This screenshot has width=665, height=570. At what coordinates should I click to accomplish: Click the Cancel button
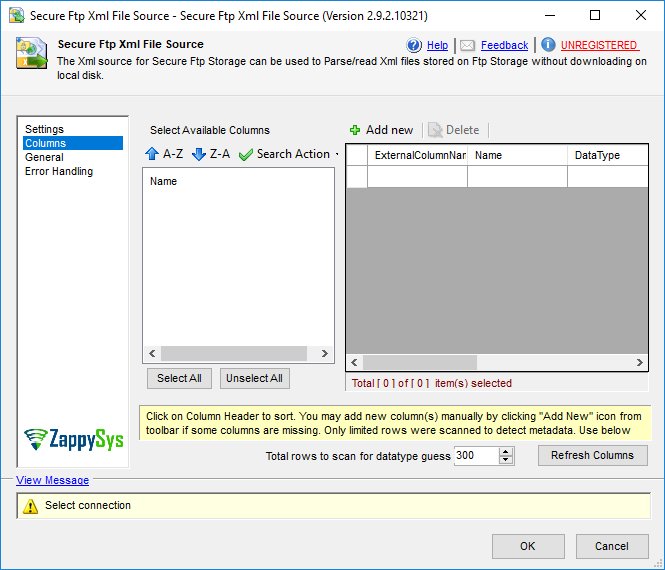coord(612,546)
